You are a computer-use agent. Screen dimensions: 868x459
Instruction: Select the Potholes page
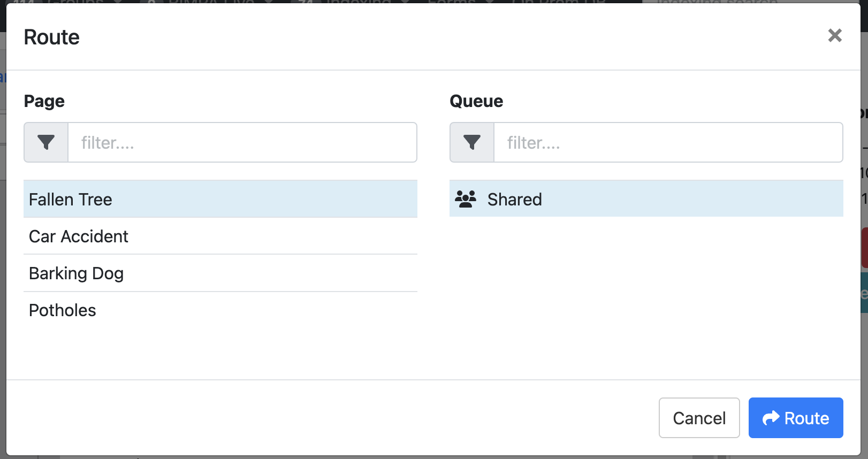point(220,310)
